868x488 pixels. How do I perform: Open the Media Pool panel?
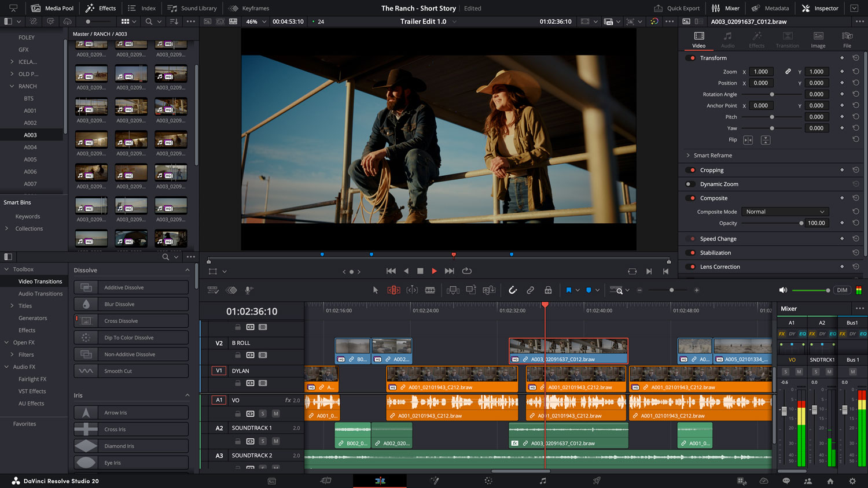[x=53, y=8]
